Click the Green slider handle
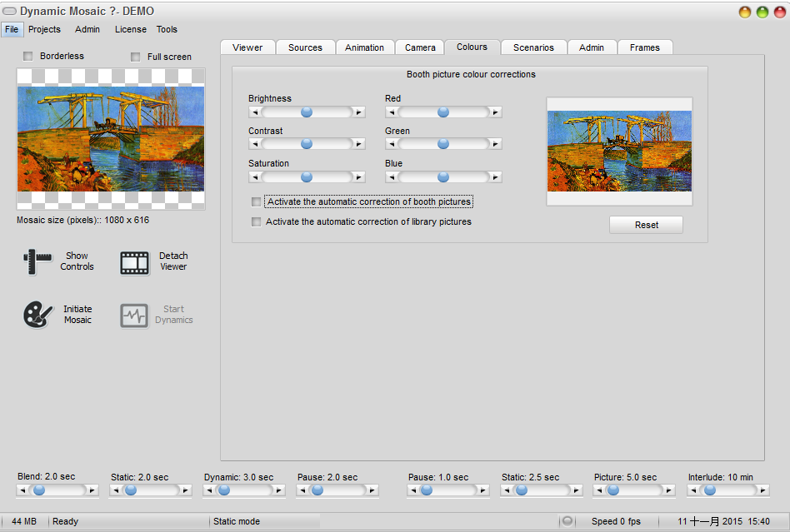Viewport: 790px width, 532px height. click(x=443, y=144)
